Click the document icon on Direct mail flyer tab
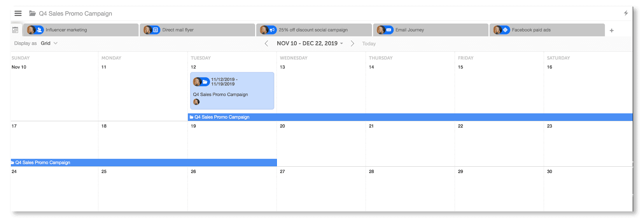The image size is (644, 218). point(156,30)
